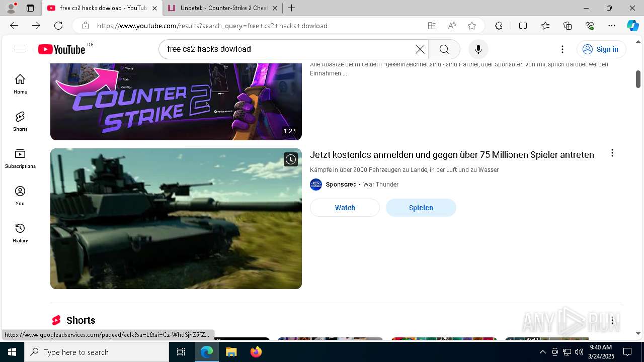Viewport: 644px width, 362px height.
Task: Open Home in the sidebar
Action: pyautogui.click(x=20, y=84)
